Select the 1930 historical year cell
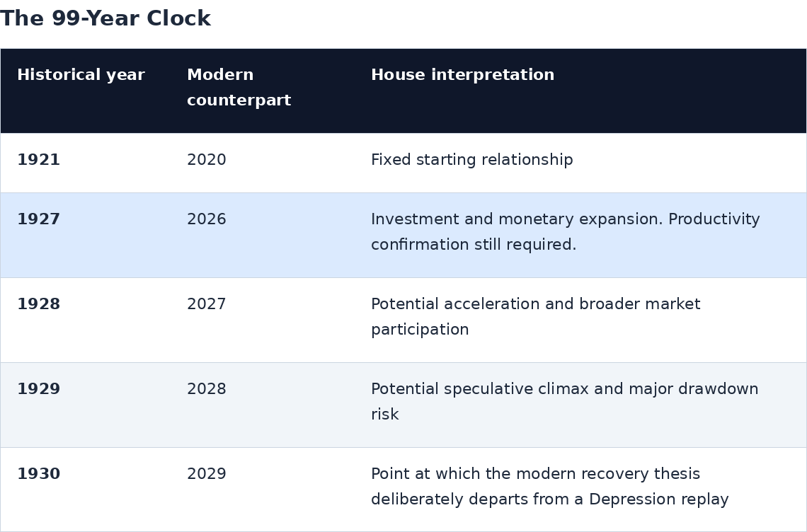 pyautogui.click(x=39, y=474)
